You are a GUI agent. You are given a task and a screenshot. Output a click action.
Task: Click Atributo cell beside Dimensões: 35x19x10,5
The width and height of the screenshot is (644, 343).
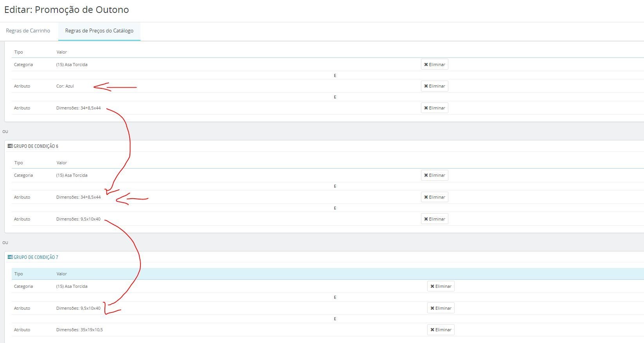point(22,330)
